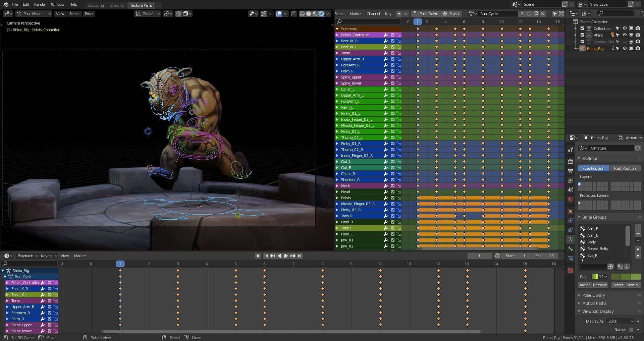644x341 pixels.
Task: Open the File menu
Action: (15, 4)
